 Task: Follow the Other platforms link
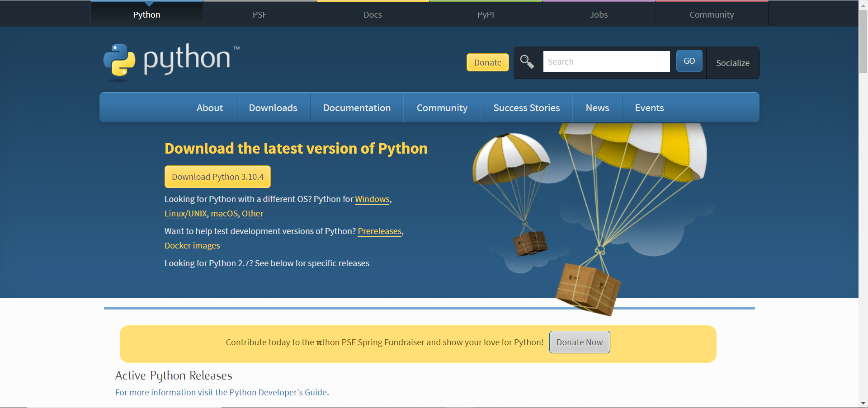pos(252,214)
